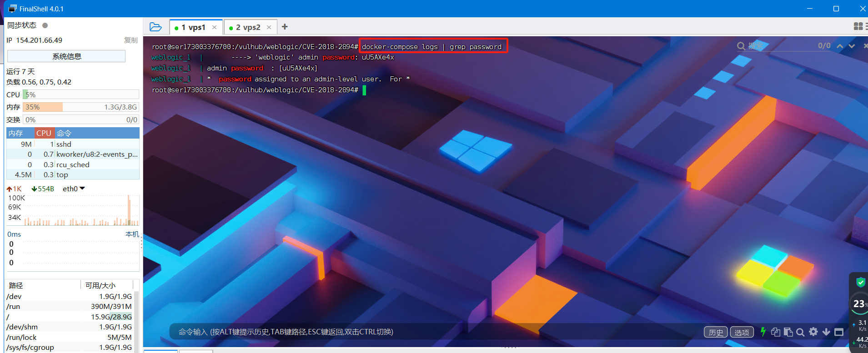Viewport: 868px width, 353px height.
Task: Close the vps1 tab
Action: [215, 27]
